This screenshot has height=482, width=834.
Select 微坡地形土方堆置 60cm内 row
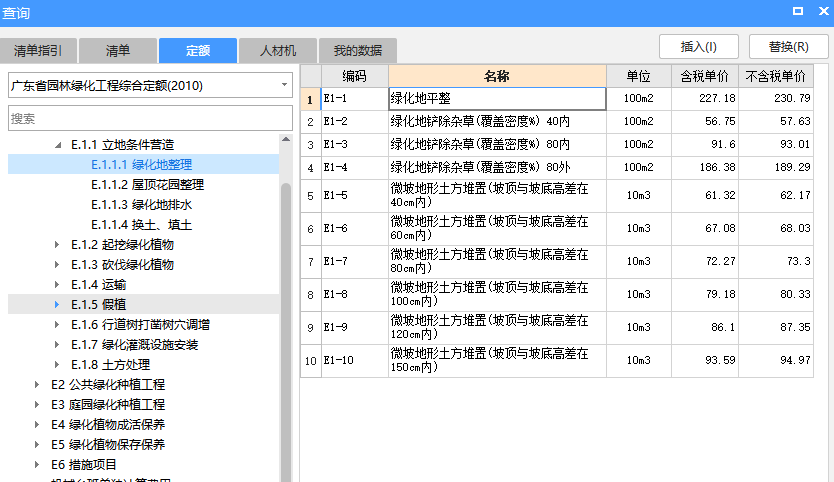click(557, 229)
